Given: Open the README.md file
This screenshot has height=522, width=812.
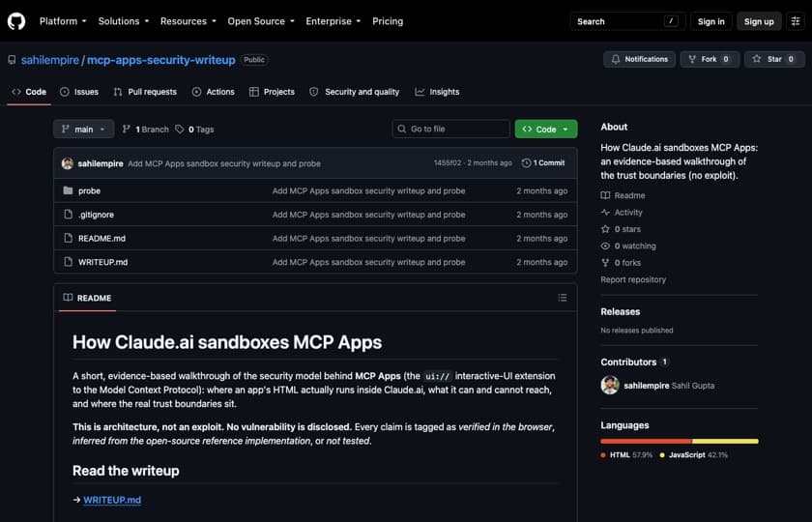Looking at the screenshot, I should (101, 239).
